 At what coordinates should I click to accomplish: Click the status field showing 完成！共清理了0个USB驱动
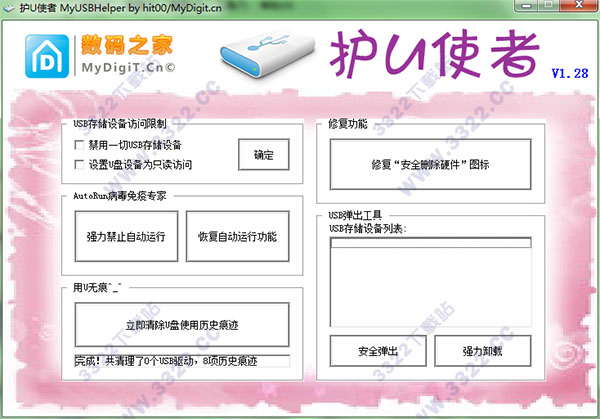pos(182,361)
